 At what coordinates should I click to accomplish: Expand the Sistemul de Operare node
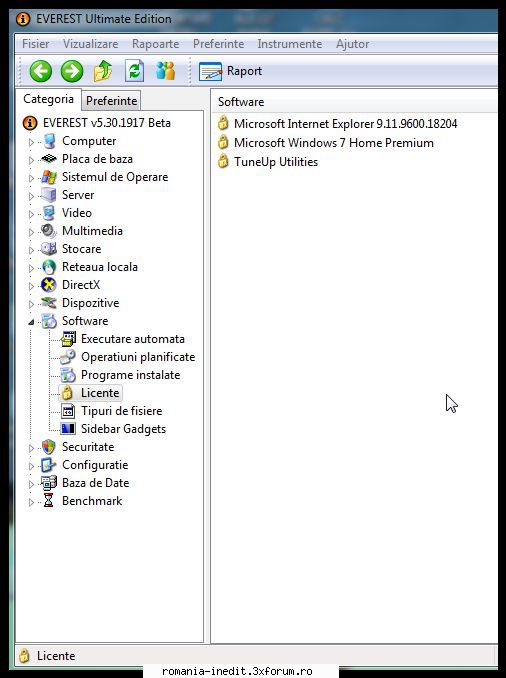31,178
